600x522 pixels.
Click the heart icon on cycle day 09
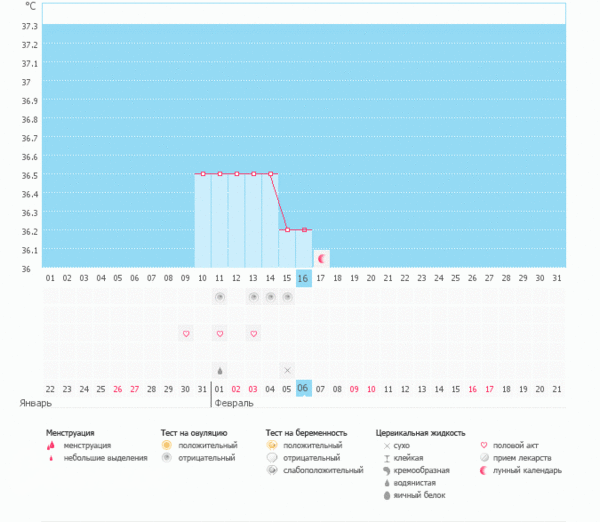[x=185, y=333]
